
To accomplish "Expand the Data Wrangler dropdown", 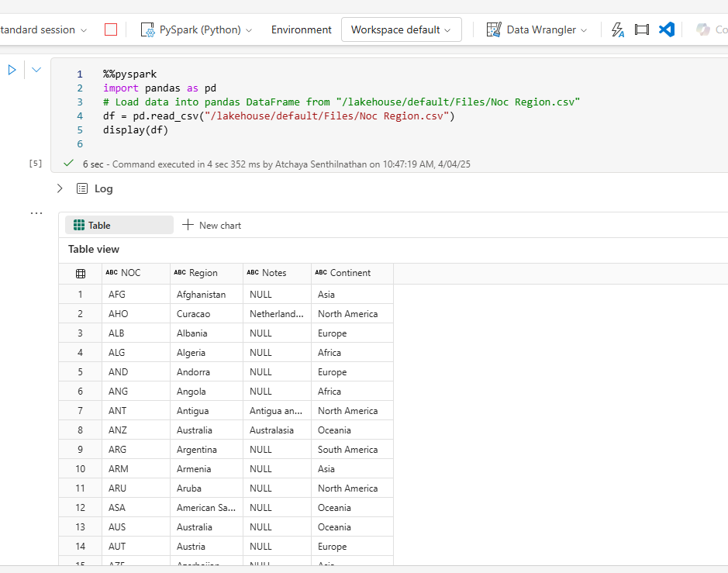I will [537, 29].
